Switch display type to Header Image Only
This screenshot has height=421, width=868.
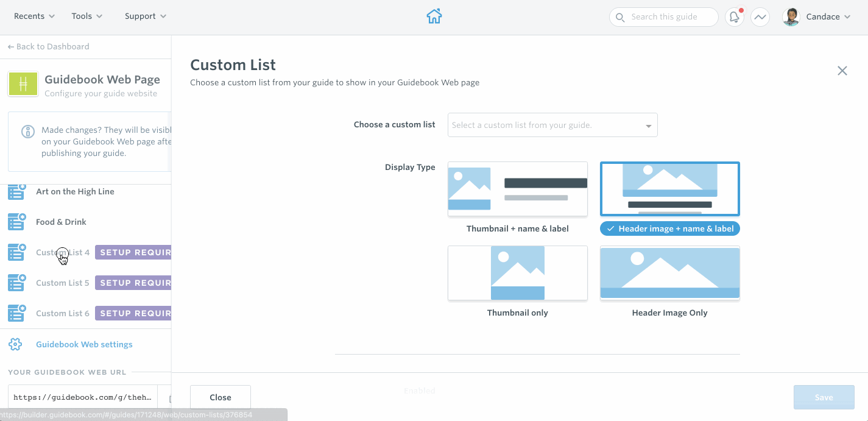pyautogui.click(x=669, y=273)
